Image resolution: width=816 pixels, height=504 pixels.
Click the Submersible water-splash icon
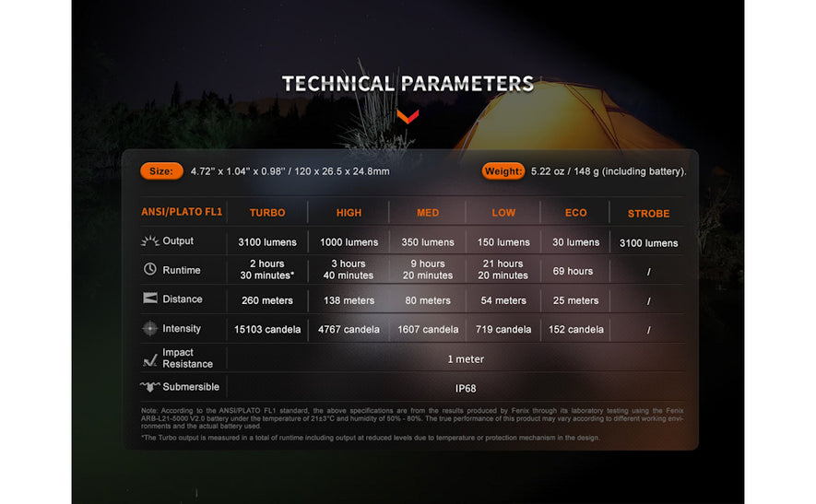pyautogui.click(x=149, y=387)
